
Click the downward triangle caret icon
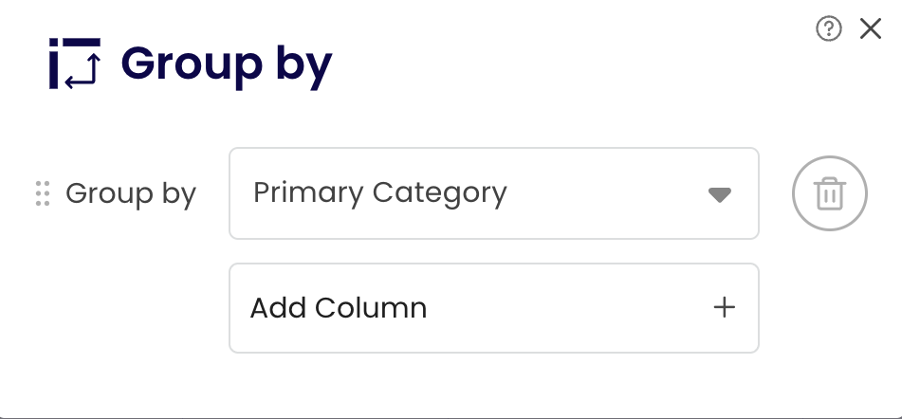720,194
